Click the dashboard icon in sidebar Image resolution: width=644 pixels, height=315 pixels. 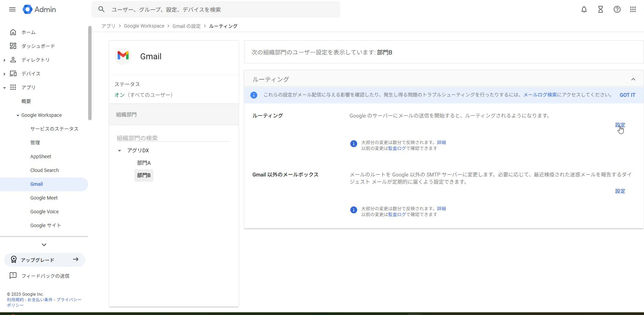(x=13, y=46)
